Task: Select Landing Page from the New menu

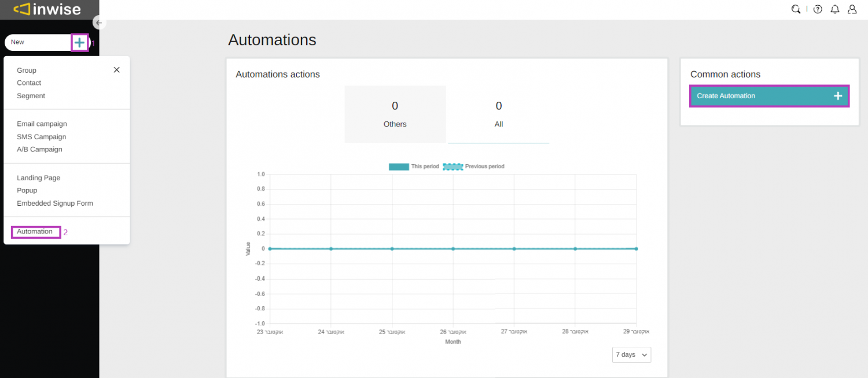Action: pyautogui.click(x=38, y=177)
